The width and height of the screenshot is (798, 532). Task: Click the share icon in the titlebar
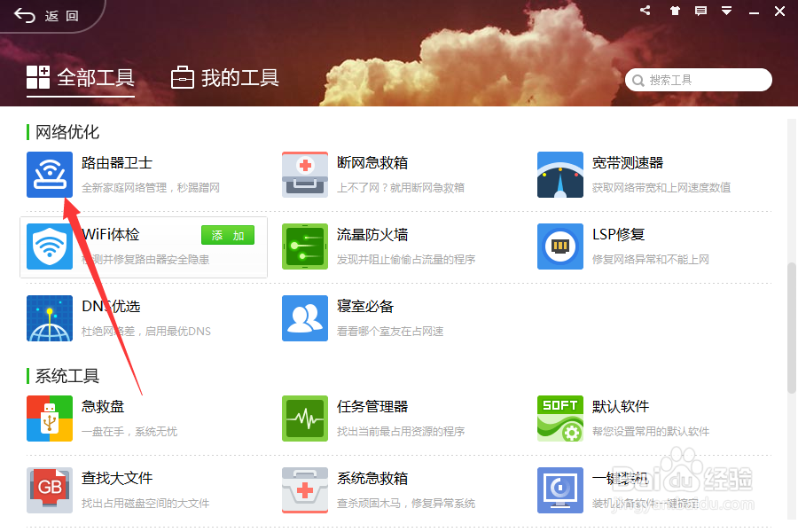pyautogui.click(x=644, y=11)
